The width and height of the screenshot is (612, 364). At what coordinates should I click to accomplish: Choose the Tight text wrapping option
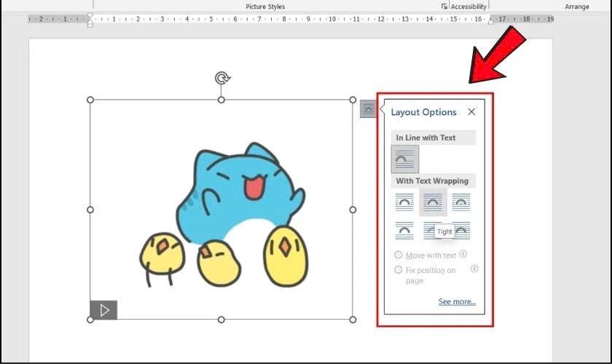[433, 202]
